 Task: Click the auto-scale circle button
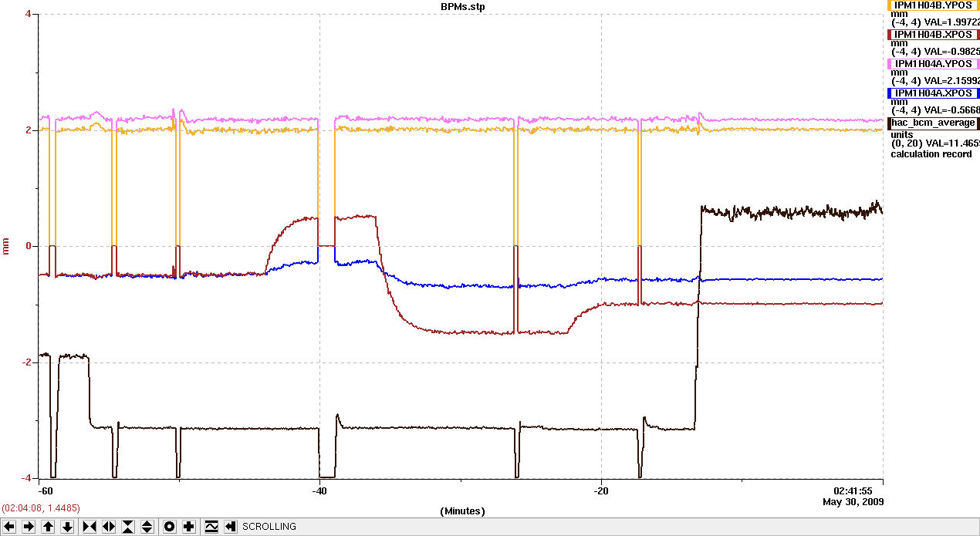(170, 527)
